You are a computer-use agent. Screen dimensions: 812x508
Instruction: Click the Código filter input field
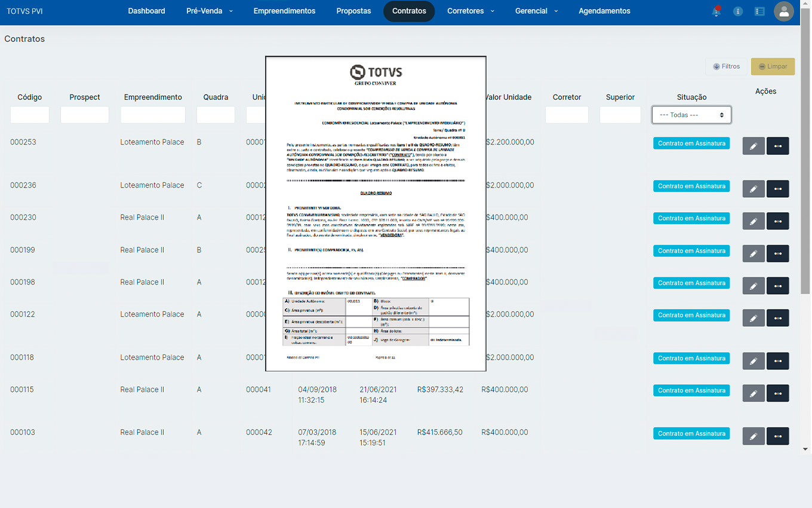[x=30, y=115]
